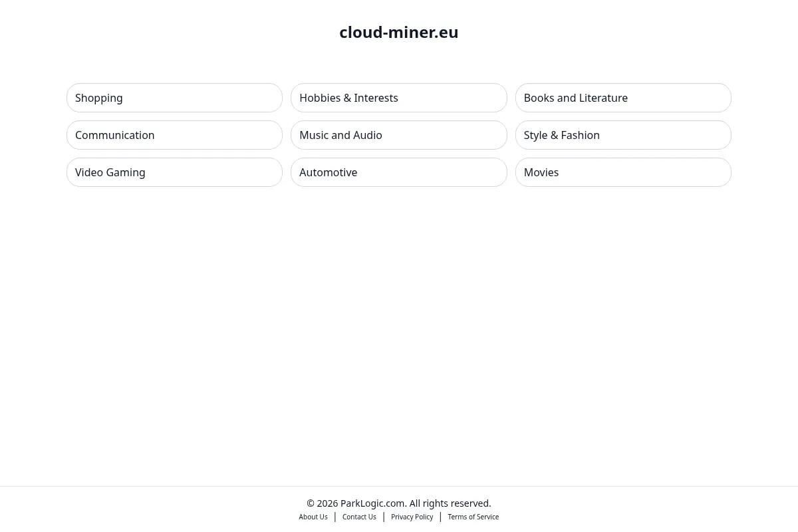This screenshot has width=798, height=532.
Task: Click the ParkLogic.com copyright name
Action: pos(372,503)
